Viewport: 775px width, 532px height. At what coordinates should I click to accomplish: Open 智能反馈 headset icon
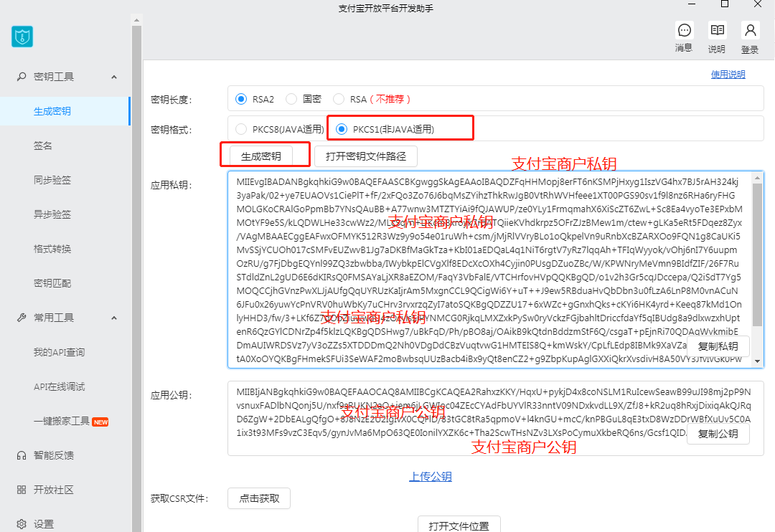22,455
